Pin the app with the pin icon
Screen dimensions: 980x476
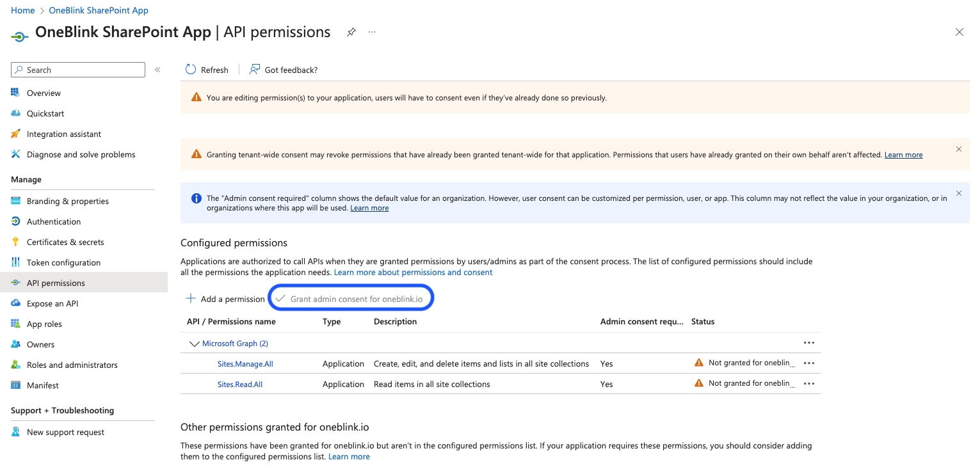(x=351, y=32)
